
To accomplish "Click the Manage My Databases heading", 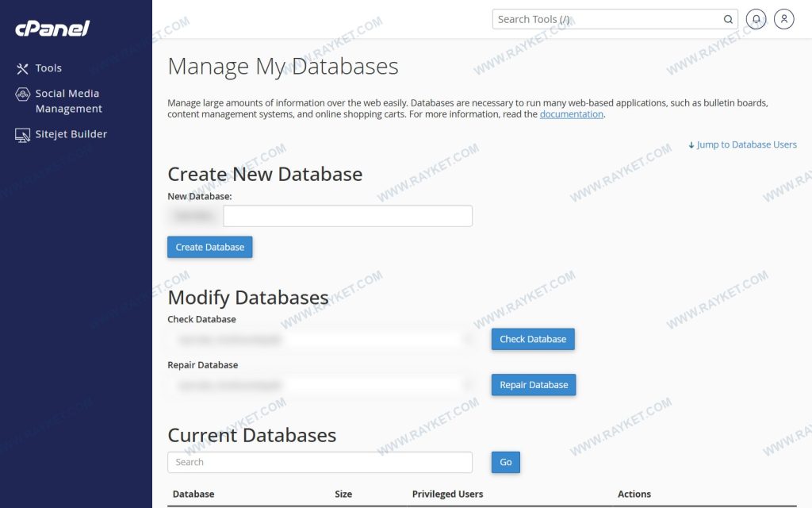I will click(283, 67).
